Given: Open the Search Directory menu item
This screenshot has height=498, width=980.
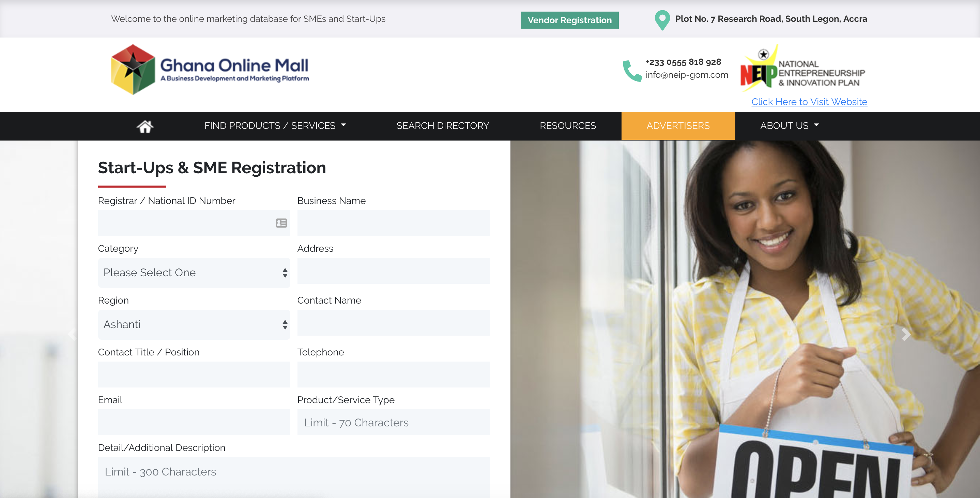Looking at the screenshot, I should tap(442, 126).
